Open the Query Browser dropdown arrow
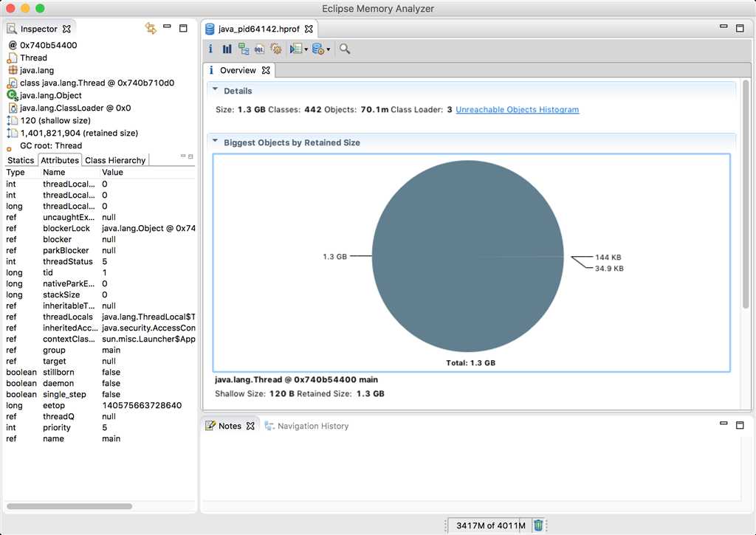This screenshot has width=756, height=535. click(x=329, y=49)
